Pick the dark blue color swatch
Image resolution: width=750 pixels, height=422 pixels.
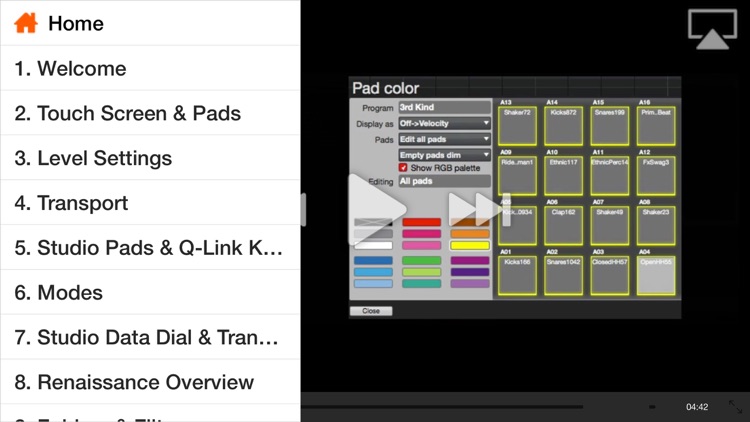click(x=373, y=260)
